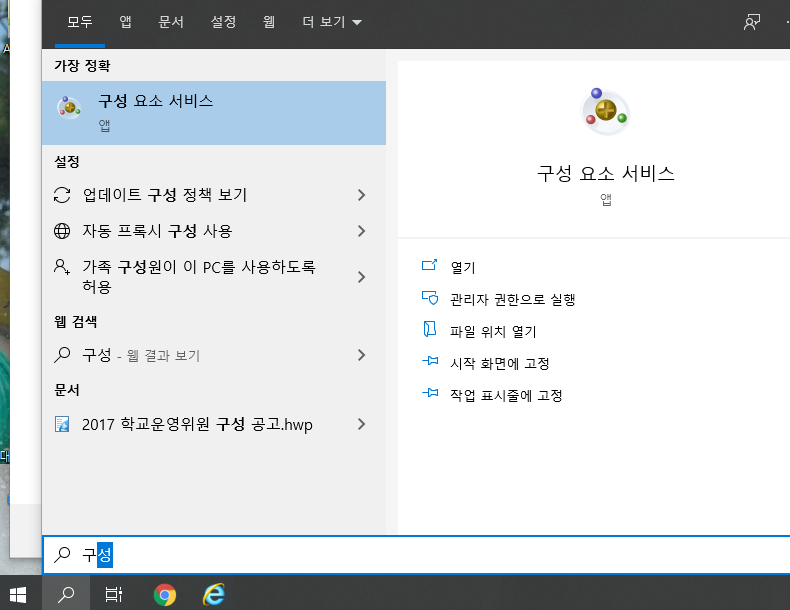Expand 업데이트 구성 정책 보기 arrow
The width and height of the screenshot is (790, 610).
pos(361,195)
